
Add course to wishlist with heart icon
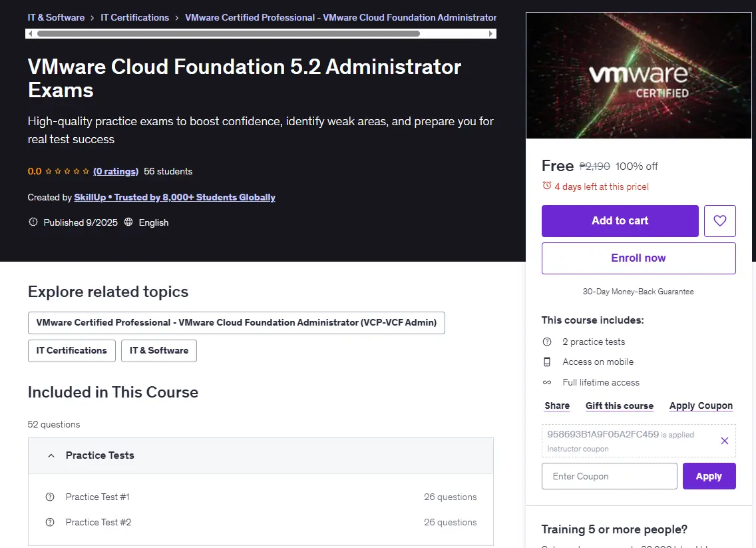pyautogui.click(x=719, y=221)
